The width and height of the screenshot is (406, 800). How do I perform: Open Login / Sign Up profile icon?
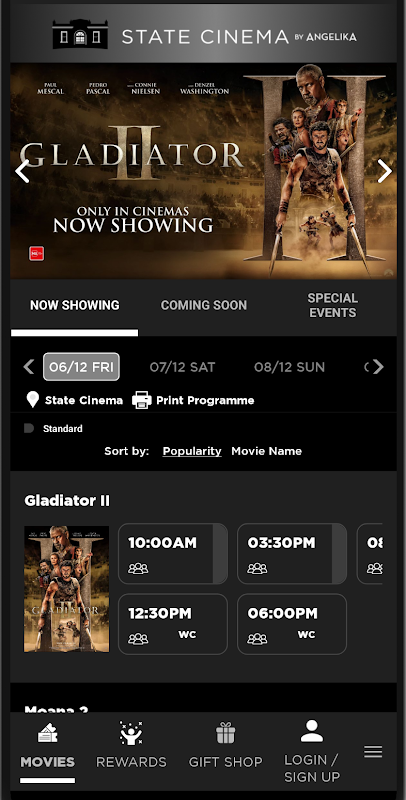click(x=312, y=731)
